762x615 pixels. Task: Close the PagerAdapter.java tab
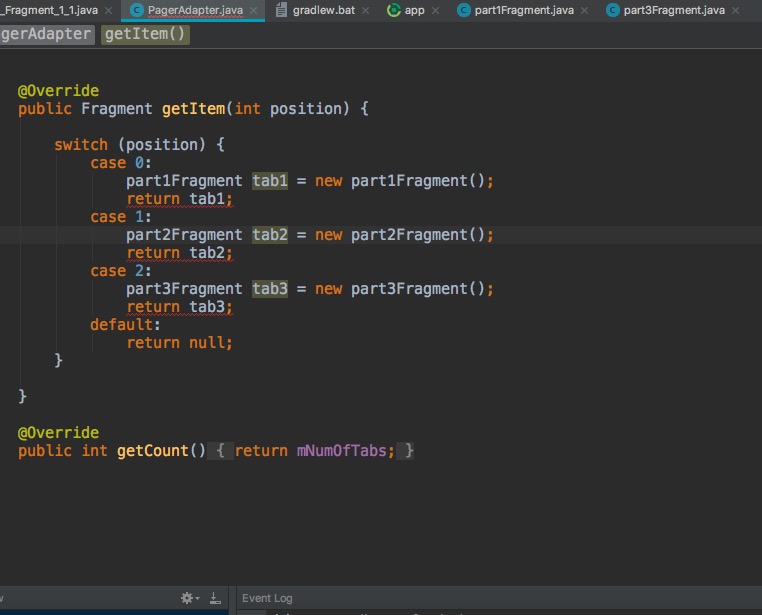(x=253, y=10)
